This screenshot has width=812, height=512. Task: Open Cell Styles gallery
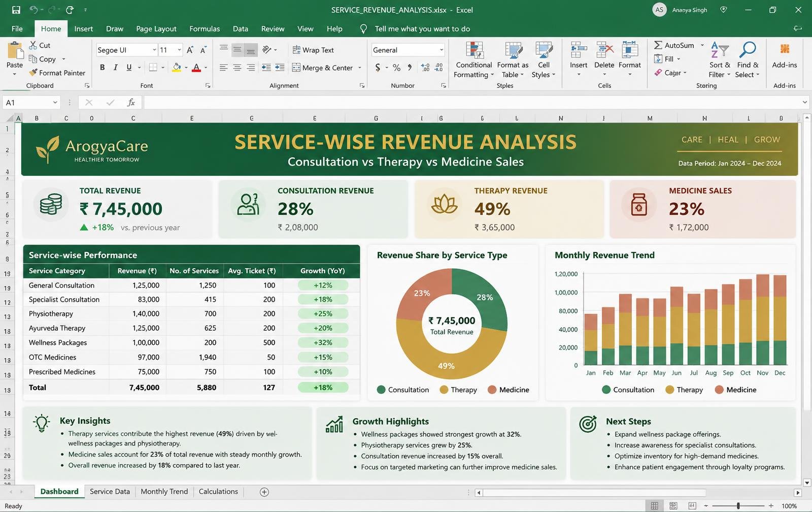tap(544, 60)
